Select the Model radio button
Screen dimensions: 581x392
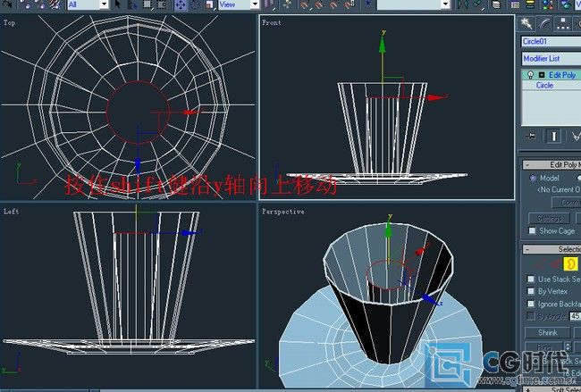click(x=533, y=178)
